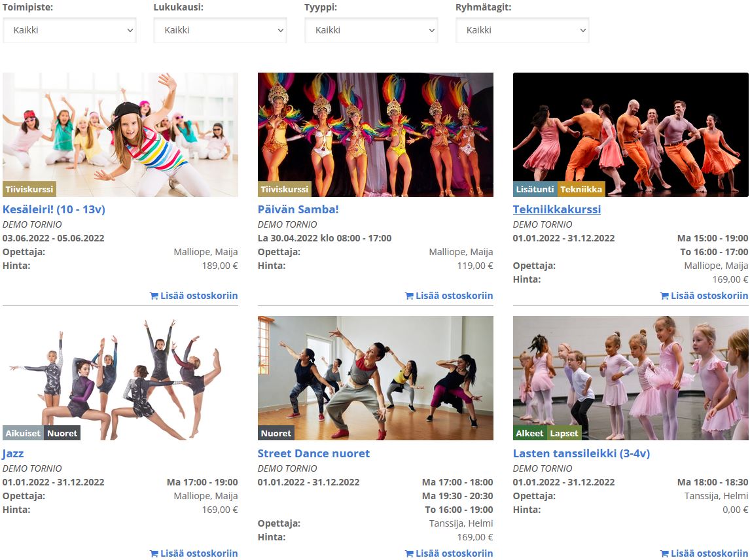
Task: Click the Lisätunti tag on Tekniikkakurssi image
Action: 535,190
